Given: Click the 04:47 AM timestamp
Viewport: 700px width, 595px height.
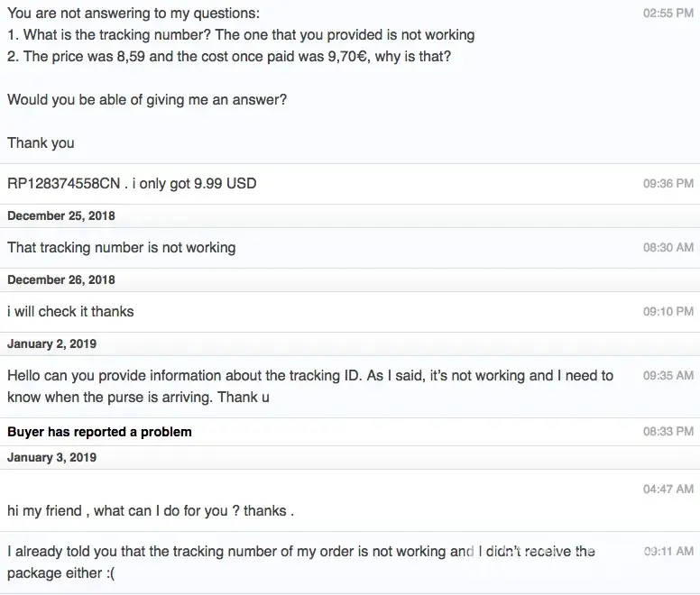Looking at the screenshot, I should pyautogui.click(x=668, y=490).
